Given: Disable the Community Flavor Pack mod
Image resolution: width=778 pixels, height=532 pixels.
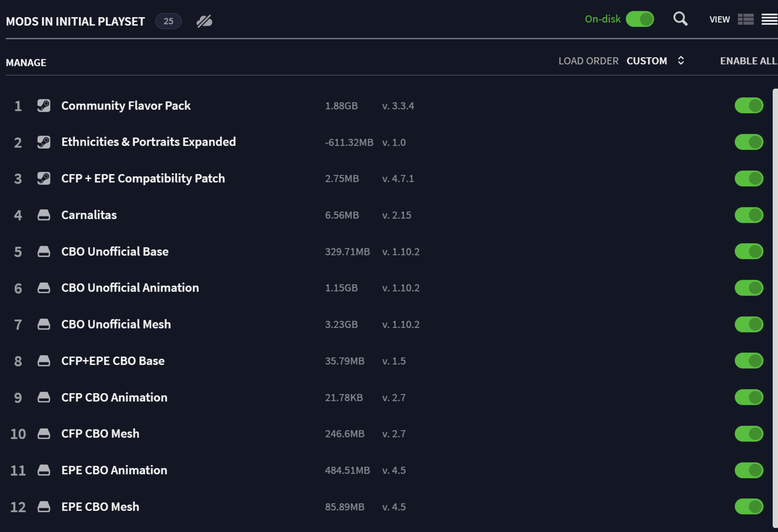Looking at the screenshot, I should 749,105.
